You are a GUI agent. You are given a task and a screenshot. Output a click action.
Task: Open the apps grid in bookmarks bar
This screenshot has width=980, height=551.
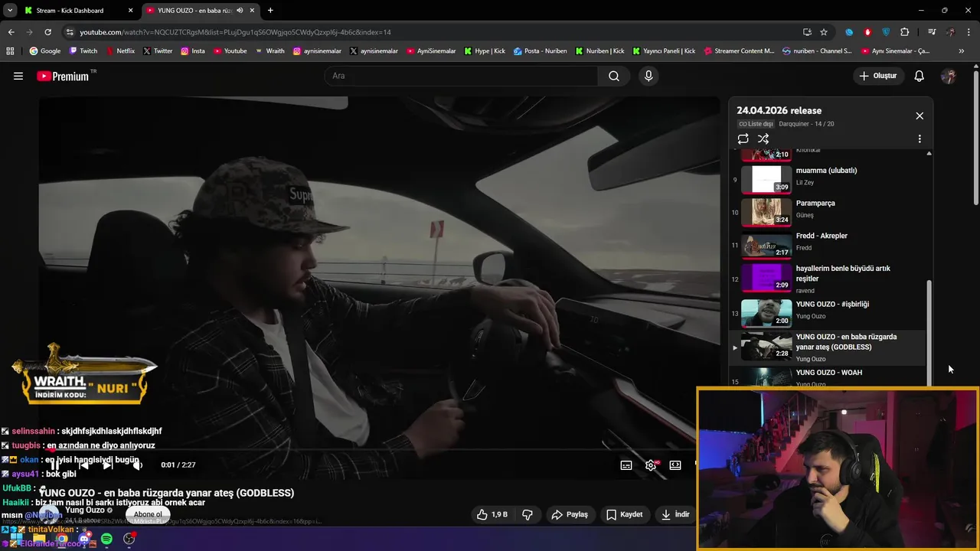pyautogui.click(x=10, y=51)
